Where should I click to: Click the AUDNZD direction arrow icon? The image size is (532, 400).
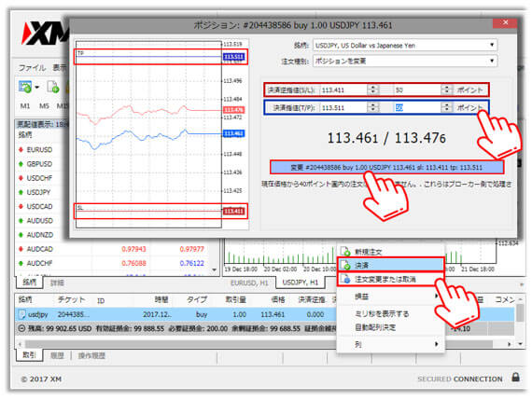tap(21, 235)
